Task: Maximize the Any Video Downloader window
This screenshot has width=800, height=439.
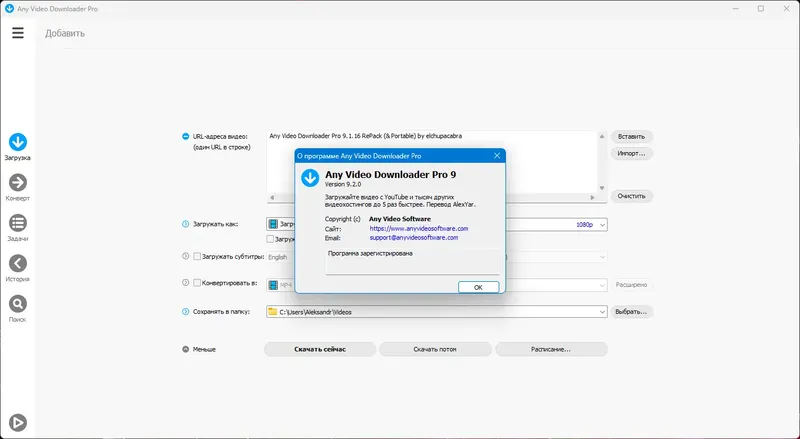Action: point(761,9)
